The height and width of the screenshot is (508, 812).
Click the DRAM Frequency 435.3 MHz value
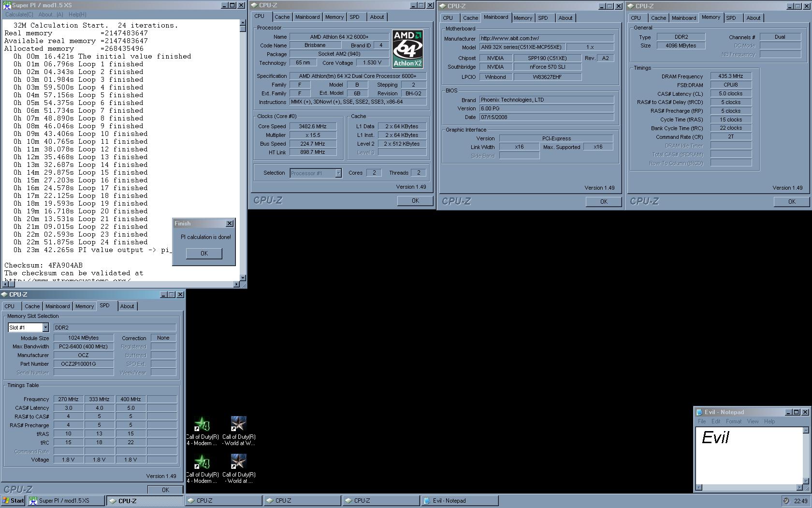pyautogui.click(x=731, y=76)
